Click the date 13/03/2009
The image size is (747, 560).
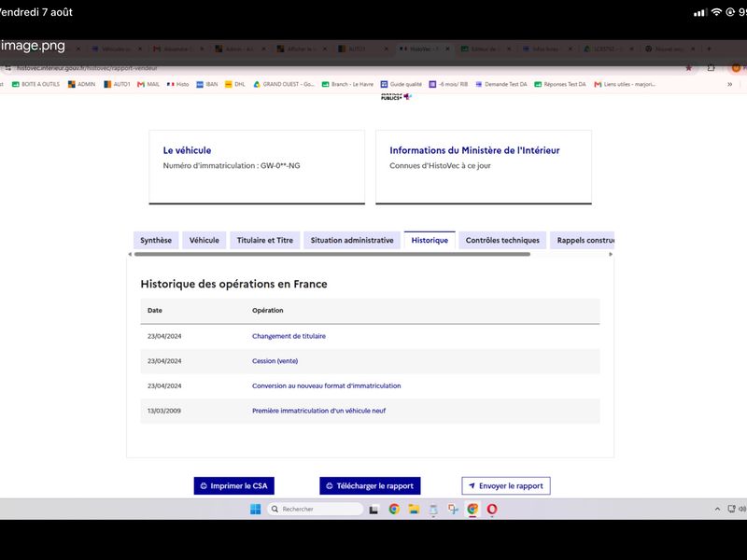coord(164,411)
